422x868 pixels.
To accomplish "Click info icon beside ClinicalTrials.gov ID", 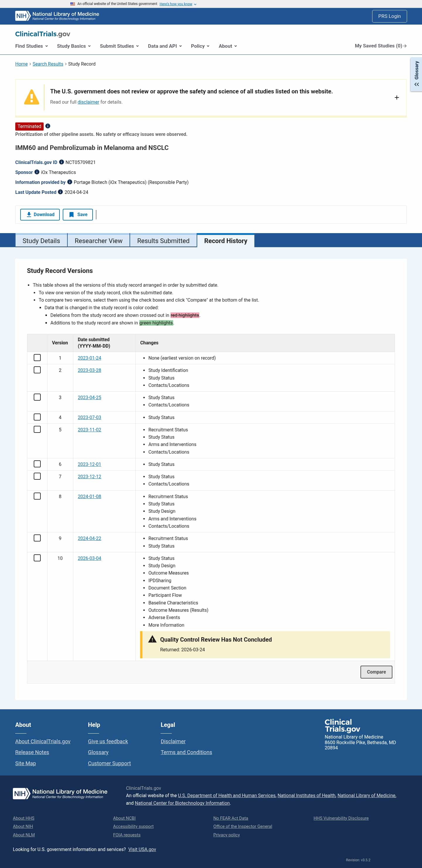I will coord(61,162).
